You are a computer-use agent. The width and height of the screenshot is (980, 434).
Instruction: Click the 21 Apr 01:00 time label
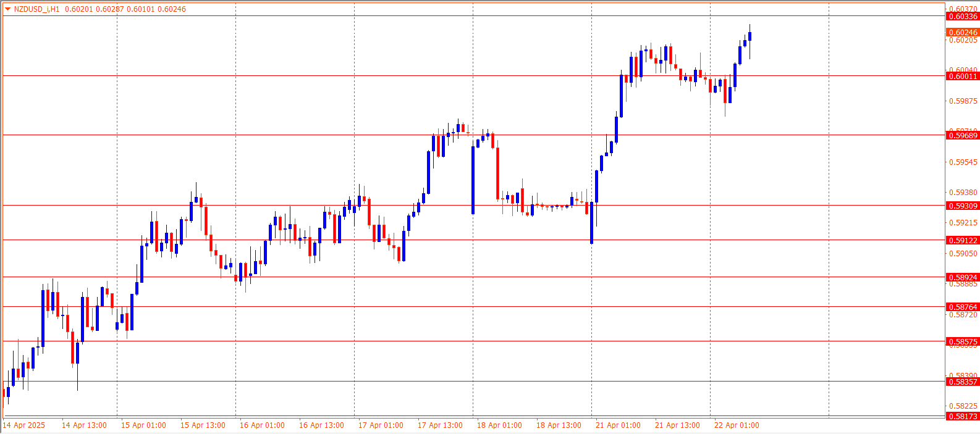[x=618, y=425]
